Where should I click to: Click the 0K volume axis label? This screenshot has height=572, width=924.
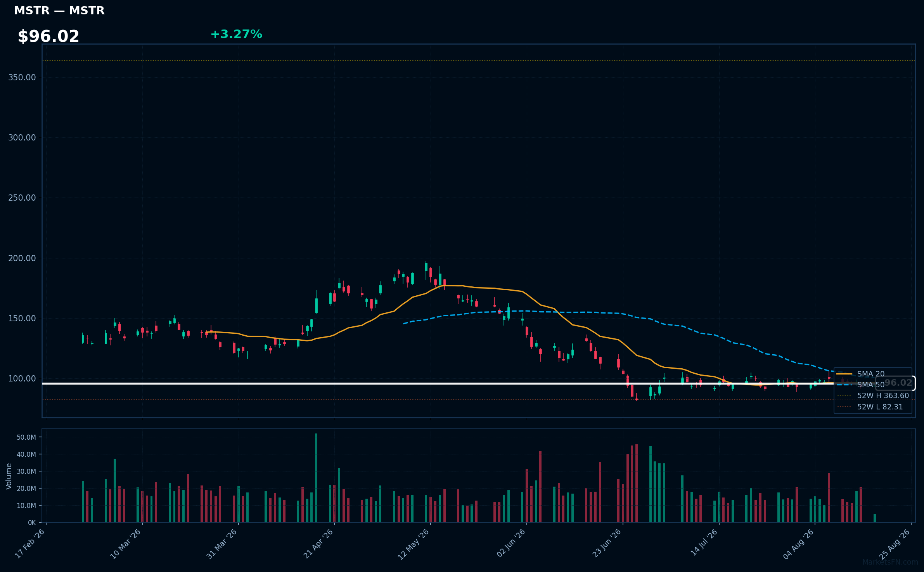click(x=32, y=523)
